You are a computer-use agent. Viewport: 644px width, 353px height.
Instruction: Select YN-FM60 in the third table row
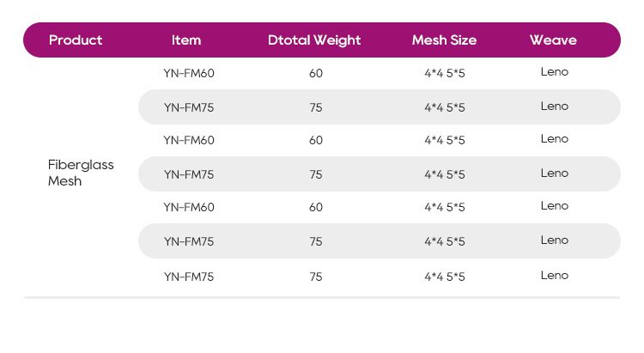coord(188,140)
